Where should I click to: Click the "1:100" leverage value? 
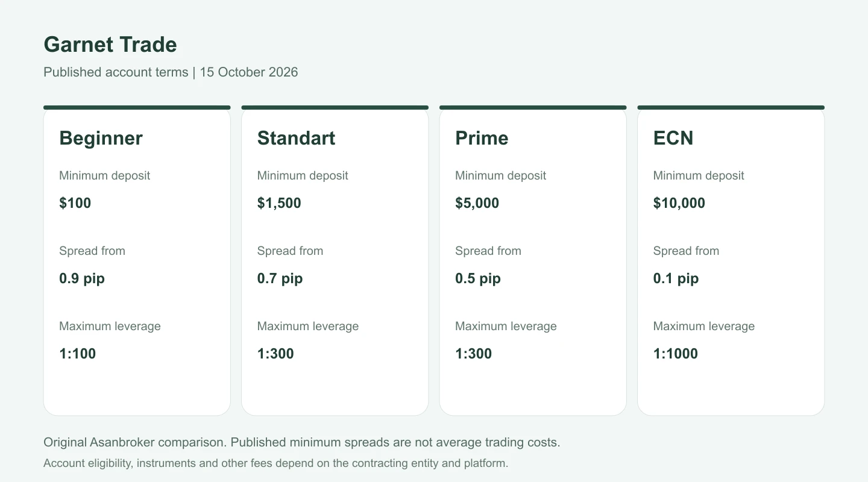78,354
